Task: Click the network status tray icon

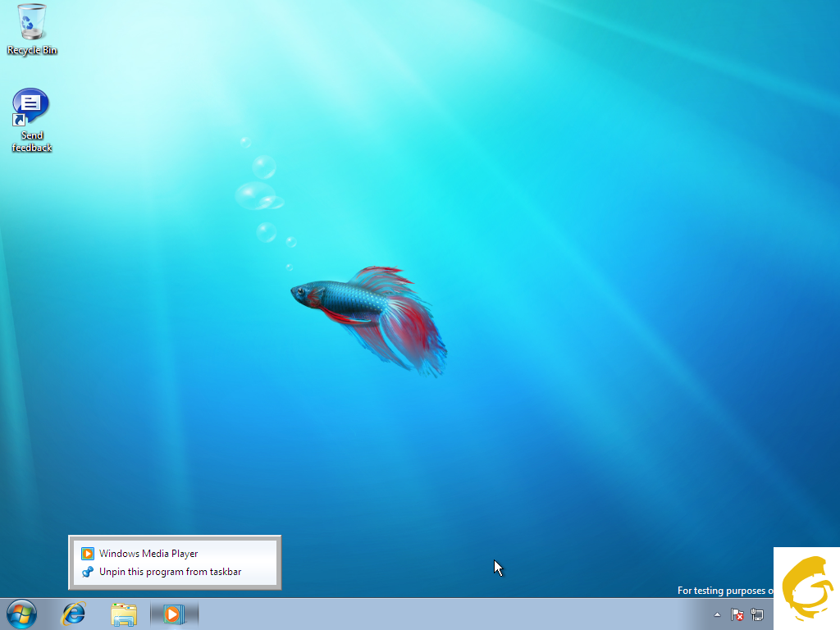Action: (x=756, y=614)
